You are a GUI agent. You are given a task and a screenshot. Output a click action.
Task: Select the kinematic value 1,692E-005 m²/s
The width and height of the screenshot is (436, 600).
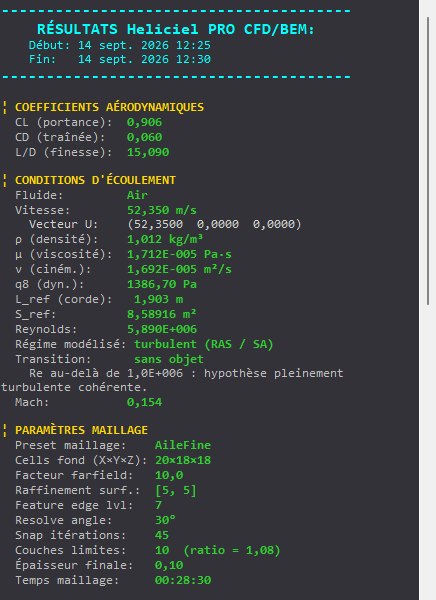click(179, 269)
